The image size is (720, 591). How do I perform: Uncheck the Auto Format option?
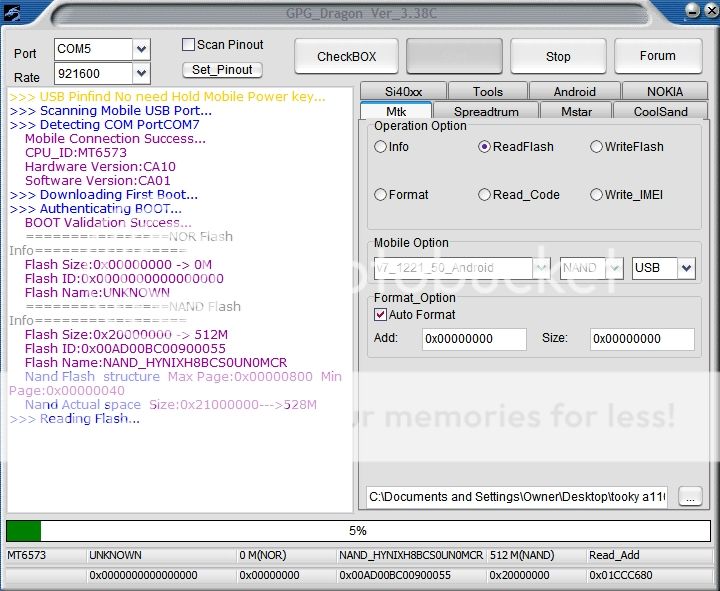pyautogui.click(x=381, y=314)
